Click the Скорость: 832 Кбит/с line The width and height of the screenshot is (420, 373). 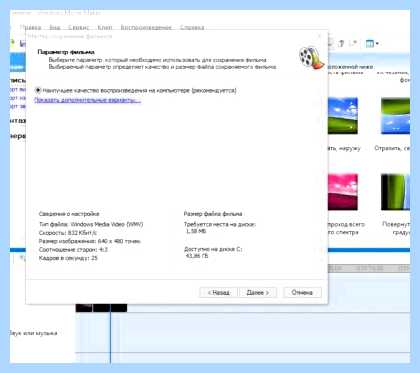[x=68, y=233]
